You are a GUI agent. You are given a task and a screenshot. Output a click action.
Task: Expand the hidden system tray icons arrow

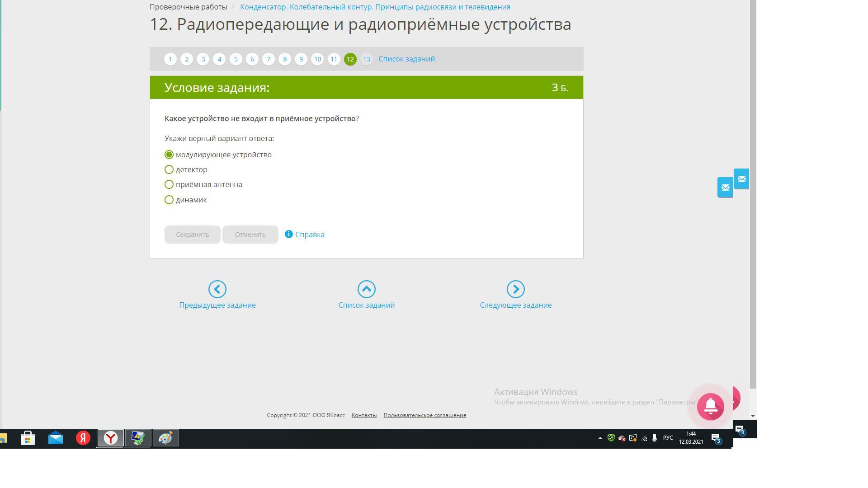[600, 438]
